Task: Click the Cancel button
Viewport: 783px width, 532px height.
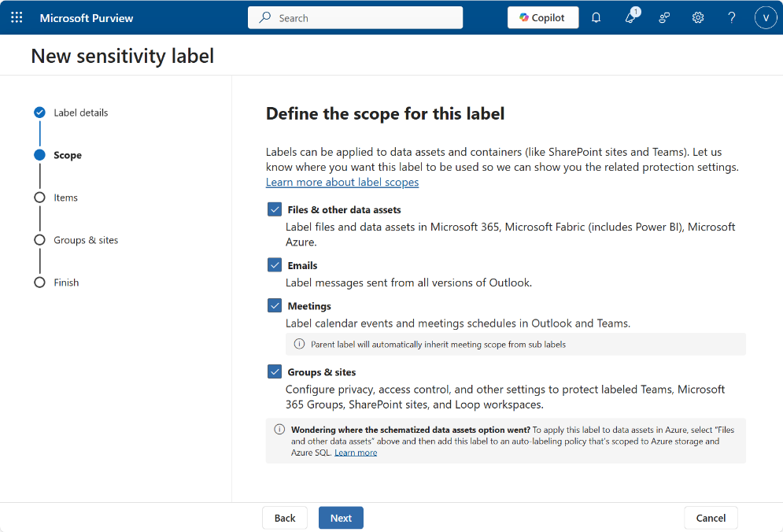Action: tap(711, 518)
